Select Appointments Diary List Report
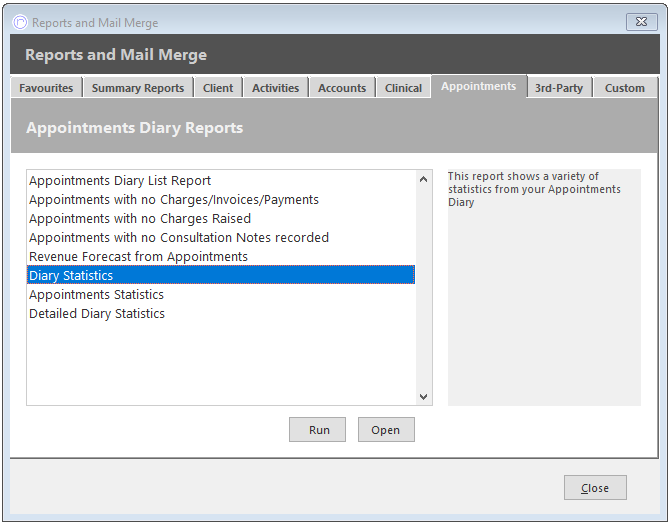Viewport: 671px width, 525px height. point(221,181)
